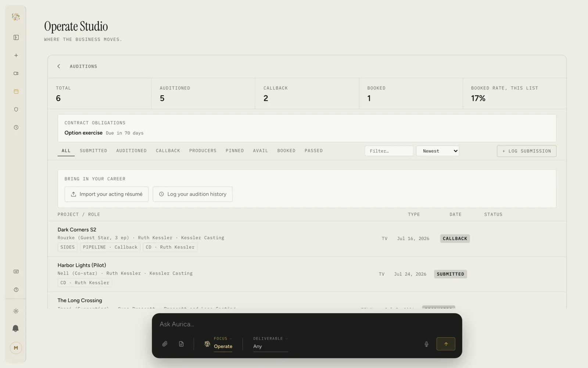This screenshot has width=588, height=368.
Task: Click the upload icon on Import résumé
Action: 73,194
